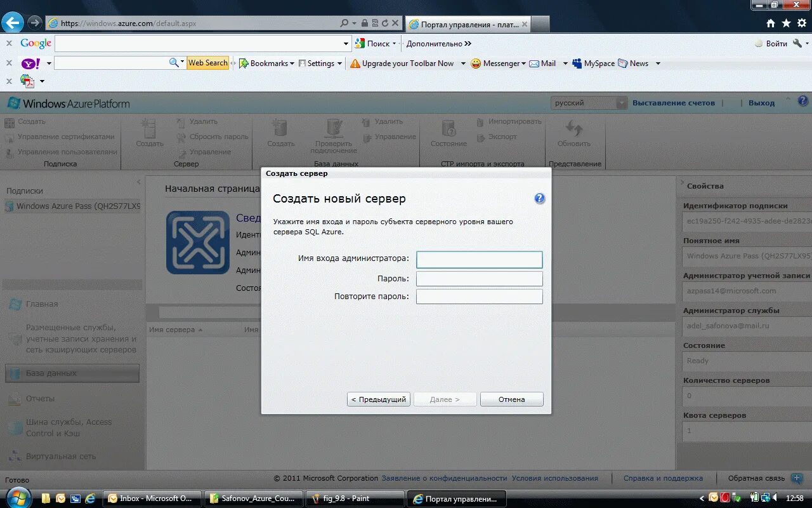Switch to fig_9.8 - Paint taskbar item
Viewport: 812px width, 508px height.
coord(355,498)
